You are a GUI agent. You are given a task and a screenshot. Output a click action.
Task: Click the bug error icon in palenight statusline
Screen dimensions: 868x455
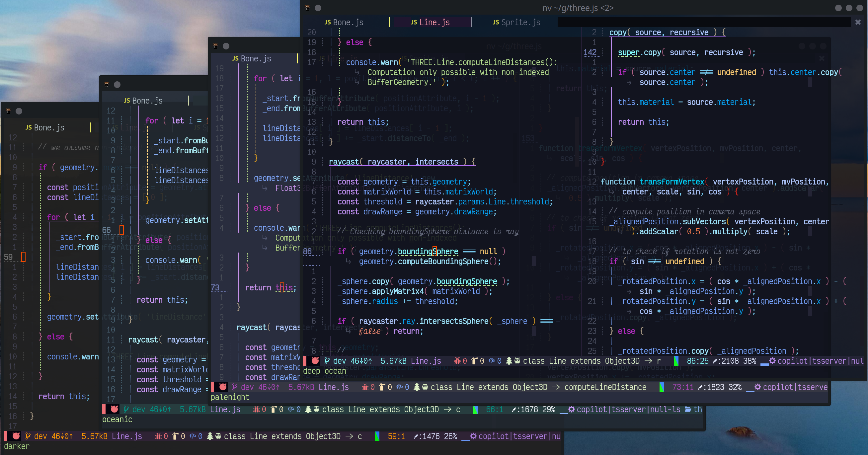(x=364, y=387)
